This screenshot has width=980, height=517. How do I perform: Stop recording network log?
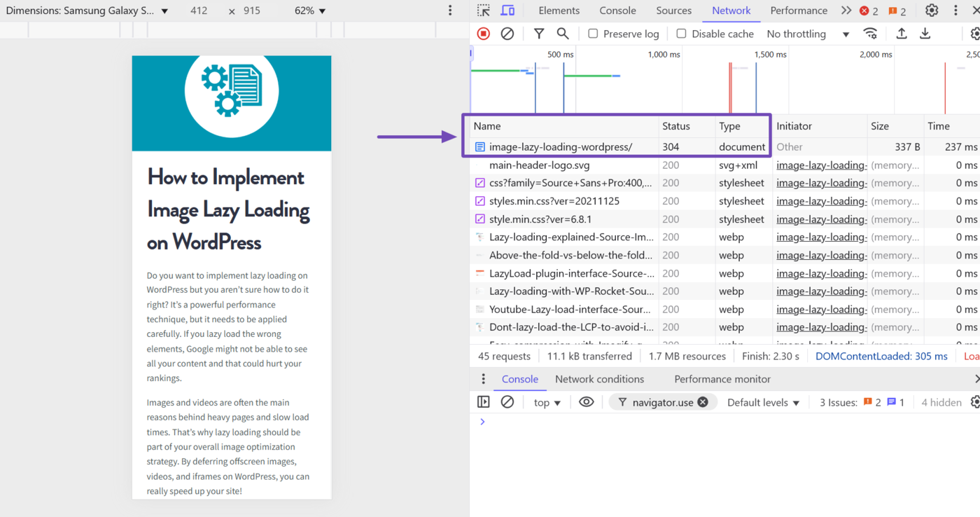pyautogui.click(x=483, y=34)
